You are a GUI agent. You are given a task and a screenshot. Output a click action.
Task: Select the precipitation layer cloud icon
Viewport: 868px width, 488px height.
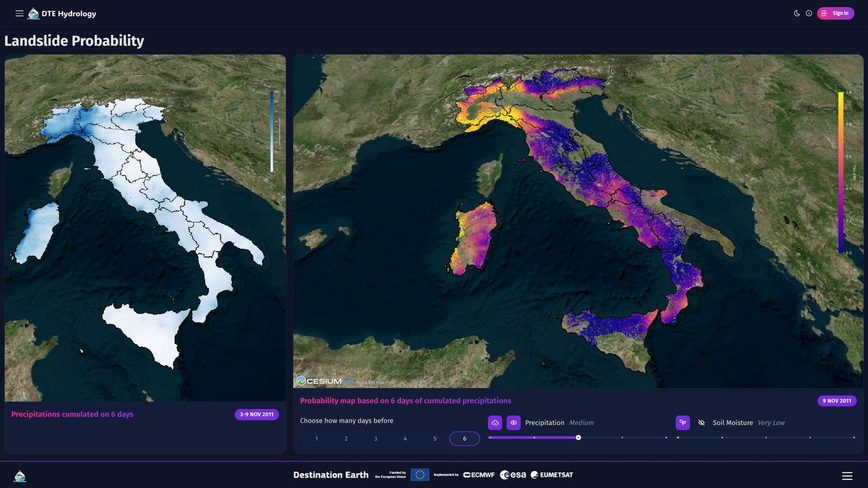(x=494, y=422)
